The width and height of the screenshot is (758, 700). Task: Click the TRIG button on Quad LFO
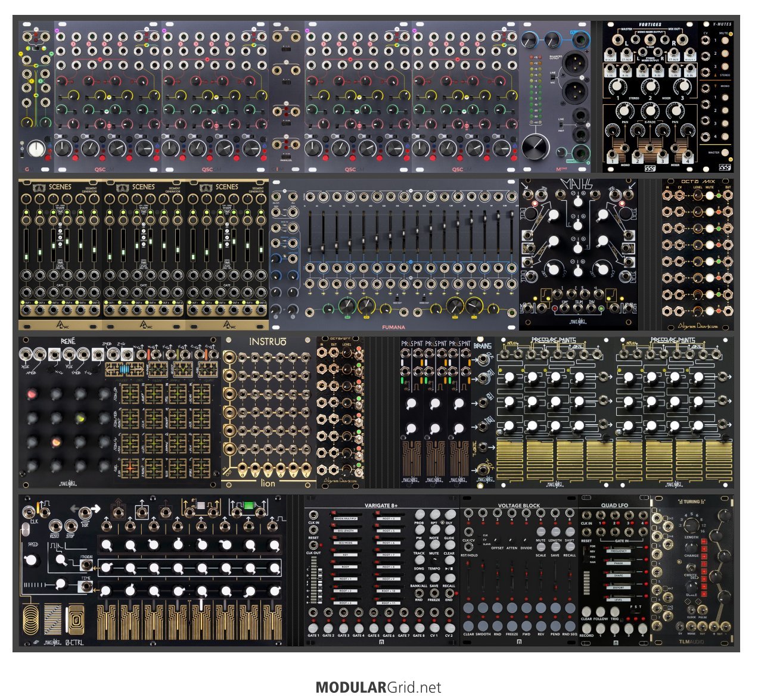coord(615,612)
